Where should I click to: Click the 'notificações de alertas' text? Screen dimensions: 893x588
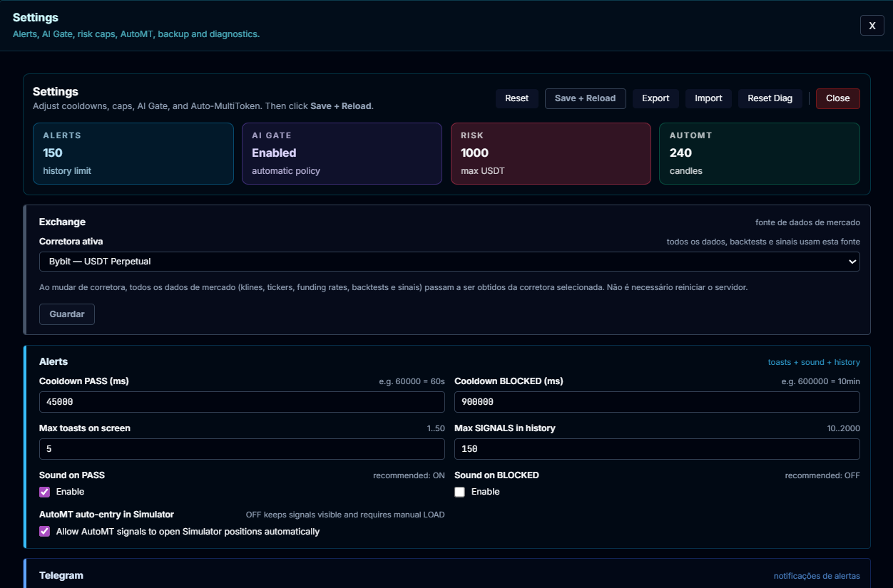[817, 576]
